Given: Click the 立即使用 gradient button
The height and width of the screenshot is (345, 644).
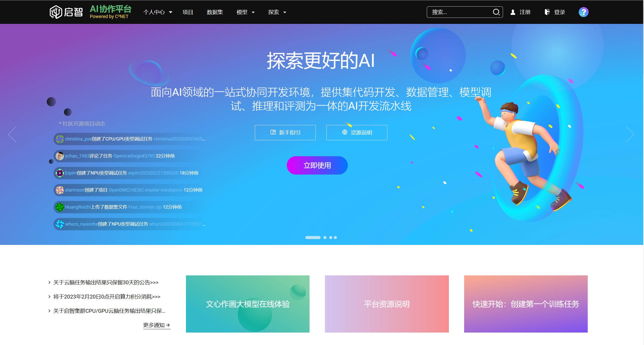Looking at the screenshot, I should tap(317, 165).
